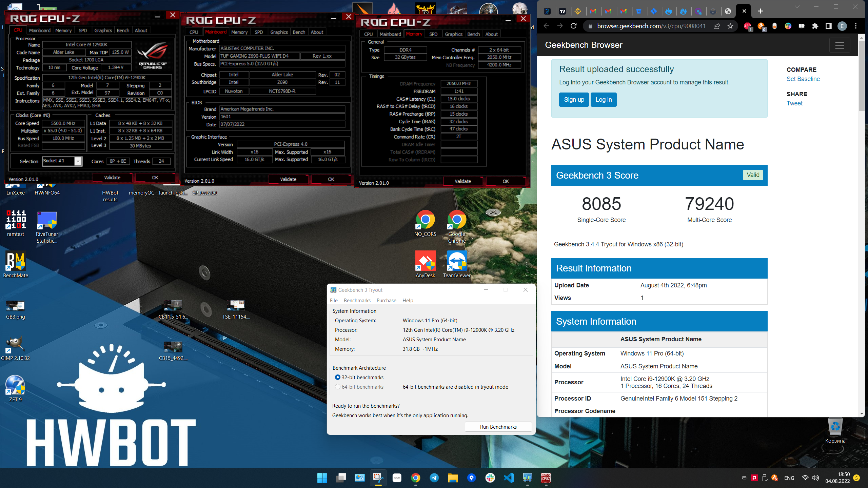
Task: Launch TeamViewer desktop shortcut
Action: pos(457,264)
